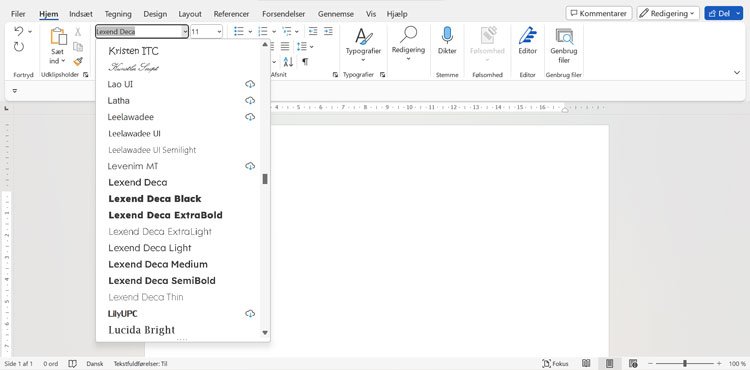Apply a bulleted list
Screen dimensions: 750x370
[239, 32]
